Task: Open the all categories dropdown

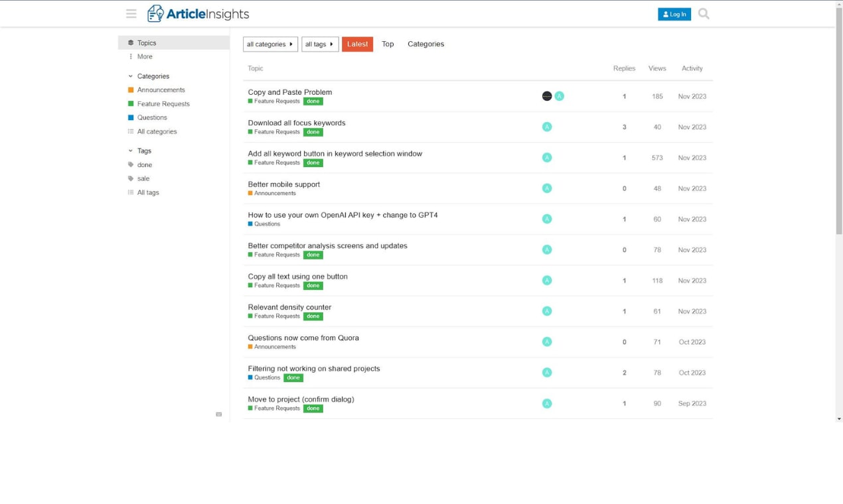Action: [x=270, y=44]
